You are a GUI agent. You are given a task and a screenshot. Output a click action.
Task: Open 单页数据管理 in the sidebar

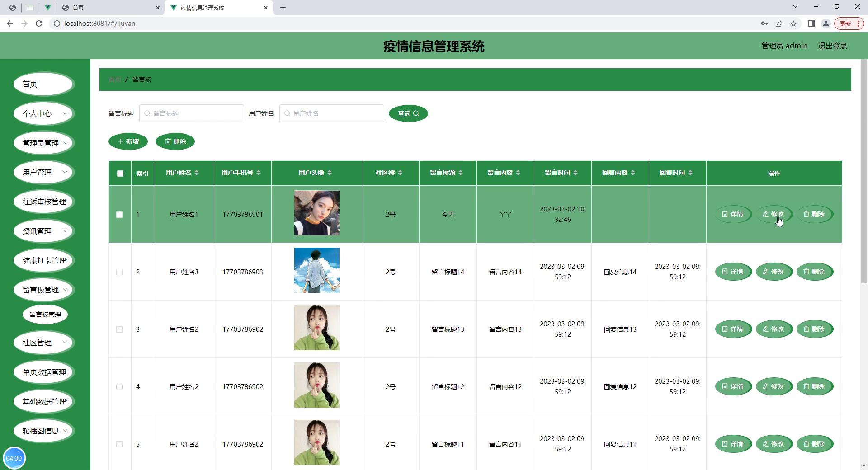(44, 372)
